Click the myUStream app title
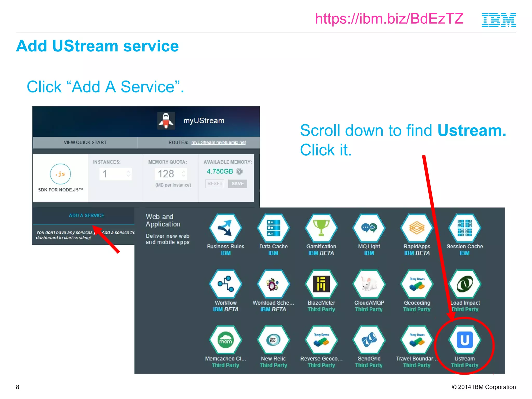This screenshot has width=532, height=399. [x=204, y=121]
